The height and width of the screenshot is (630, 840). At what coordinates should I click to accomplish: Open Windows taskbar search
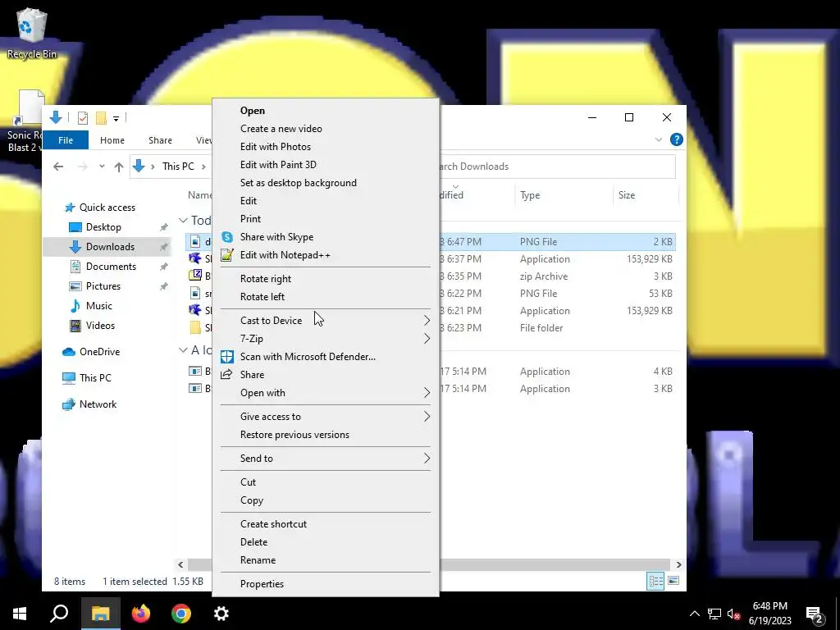point(59,614)
